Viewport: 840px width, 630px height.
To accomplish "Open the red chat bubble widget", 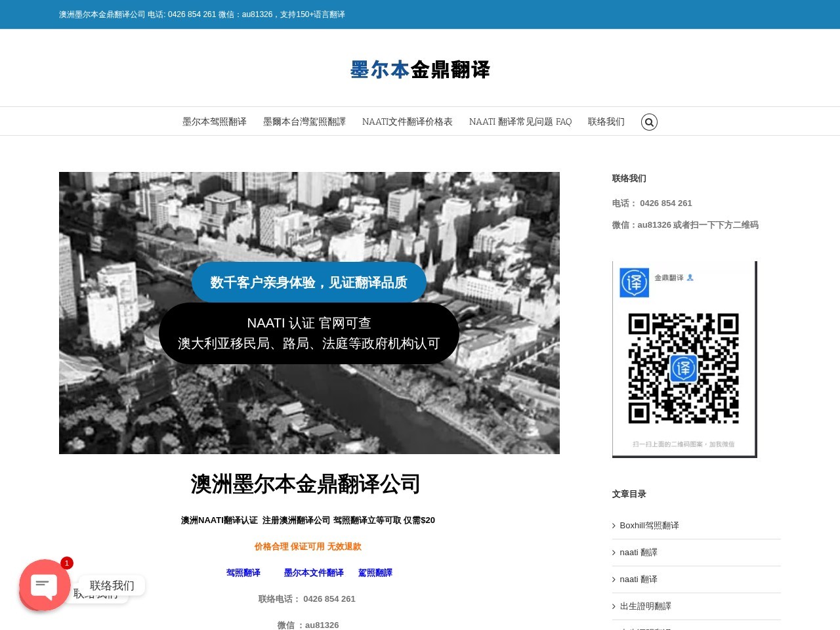I will pyautogui.click(x=45, y=585).
